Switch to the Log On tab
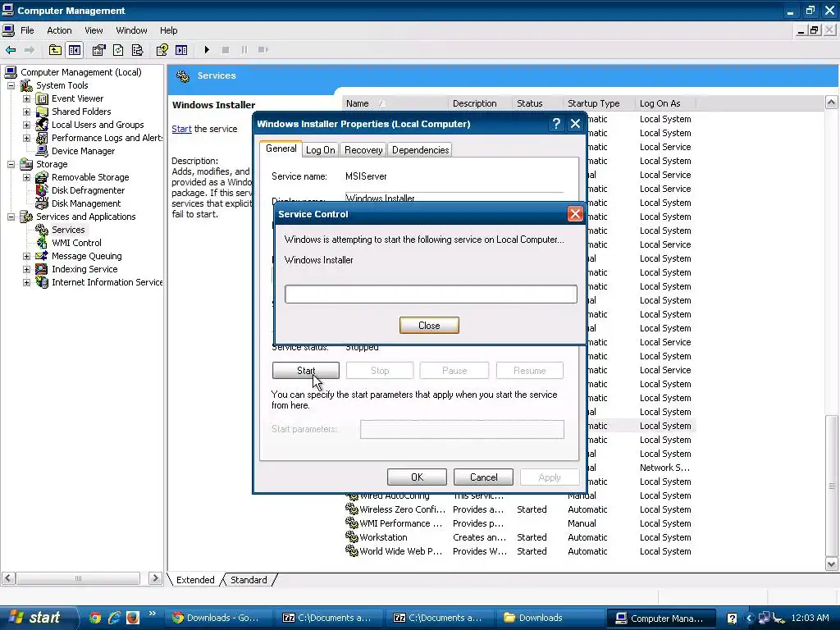 click(321, 150)
